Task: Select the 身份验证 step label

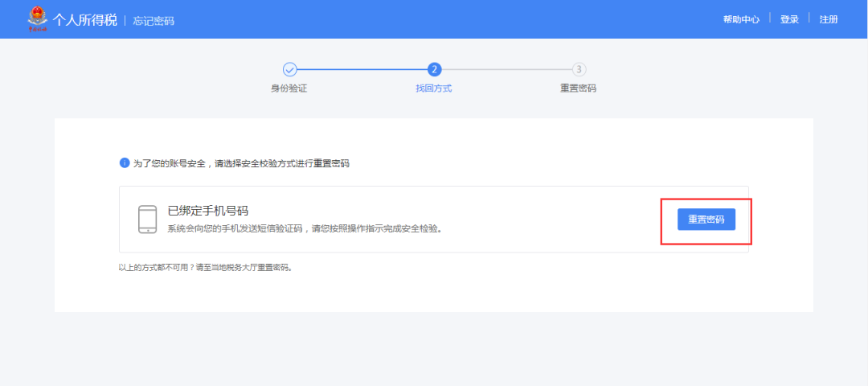Action: click(x=289, y=88)
